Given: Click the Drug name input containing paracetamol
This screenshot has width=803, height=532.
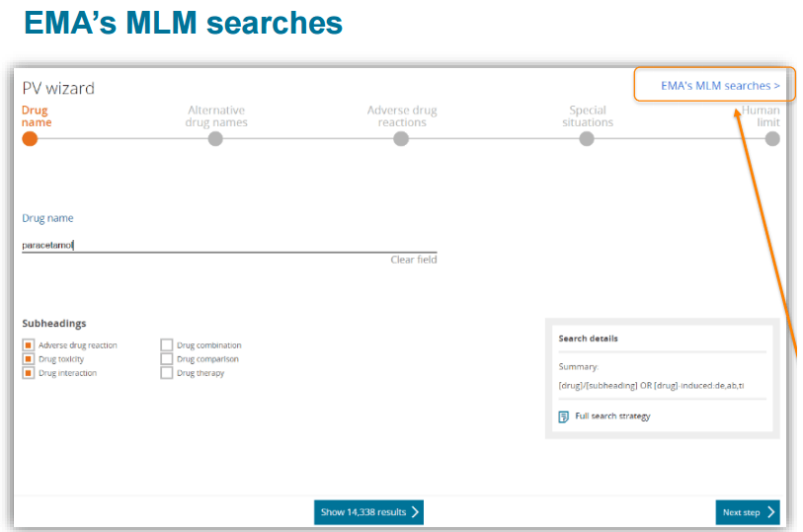Looking at the screenshot, I should click(227, 245).
